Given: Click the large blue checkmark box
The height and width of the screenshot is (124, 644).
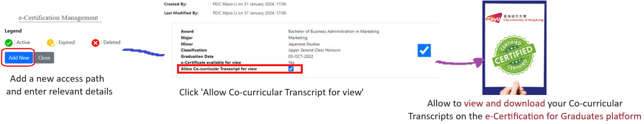Looking at the screenshot, I should point(424,50).
